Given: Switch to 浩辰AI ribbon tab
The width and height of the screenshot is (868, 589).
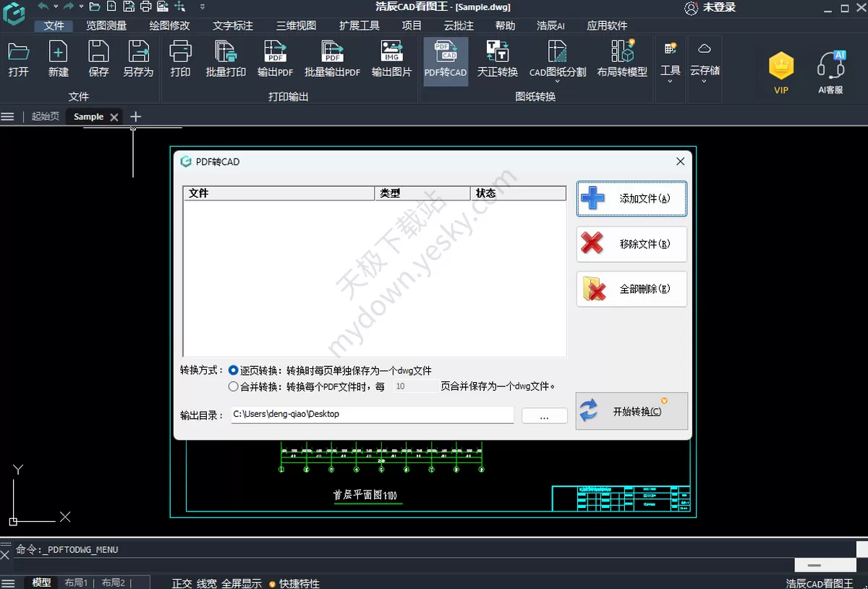Looking at the screenshot, I should (550, 25).
